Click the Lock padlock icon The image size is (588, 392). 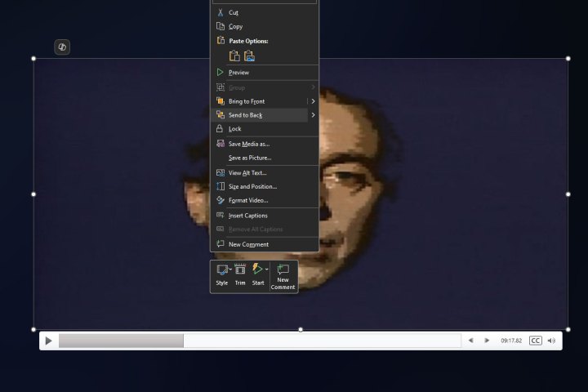click(220, 129)
